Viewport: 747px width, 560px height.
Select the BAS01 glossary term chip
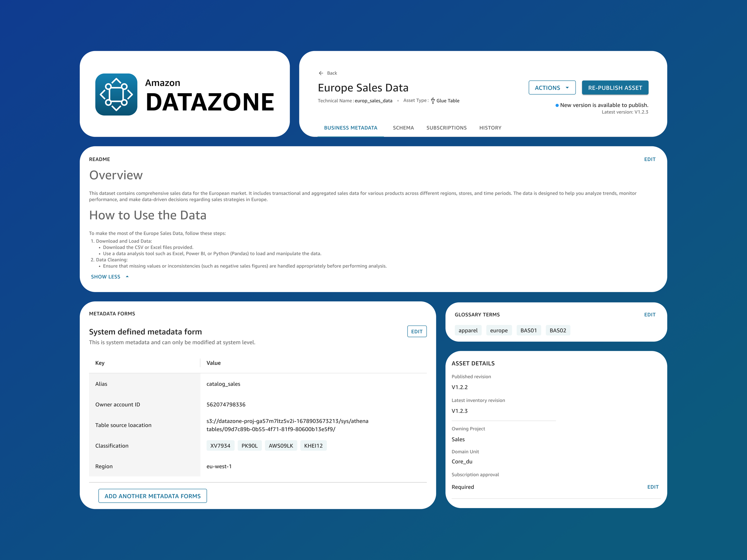click(x=529, y=330)
